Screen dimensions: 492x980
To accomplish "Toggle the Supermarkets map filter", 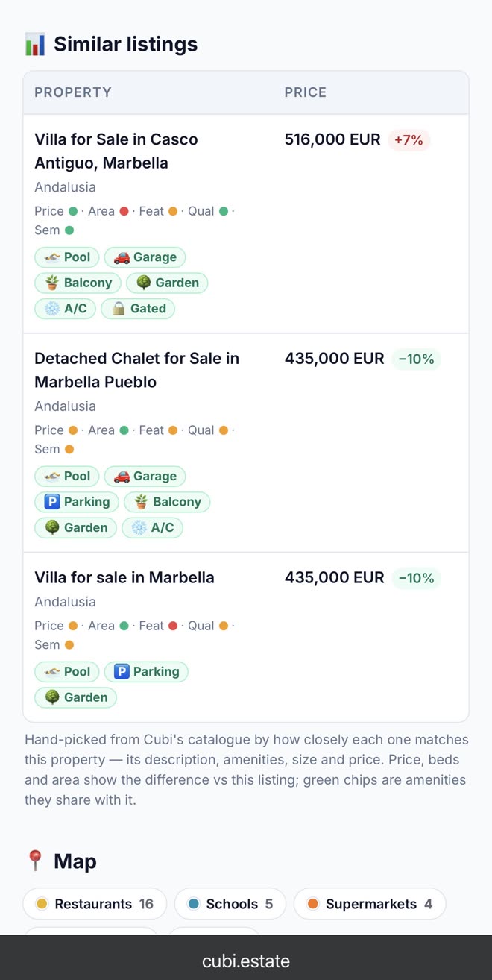I will point(370,904).
